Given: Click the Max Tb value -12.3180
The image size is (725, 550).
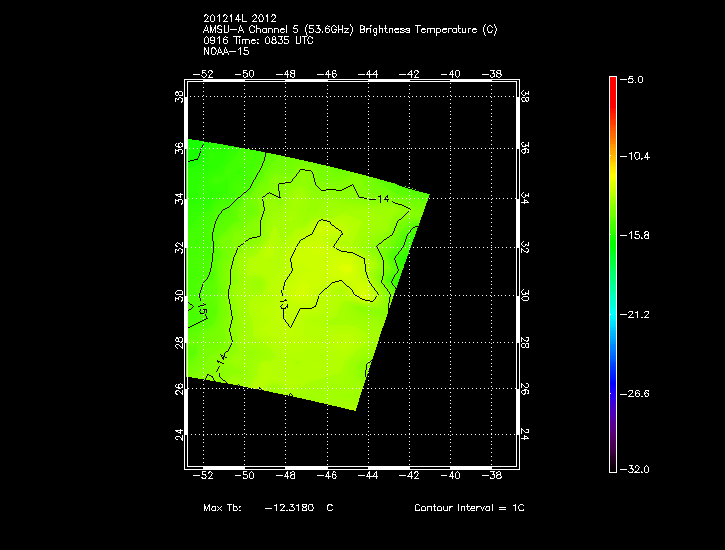Looking at the screenshot, I should (289, 508).
